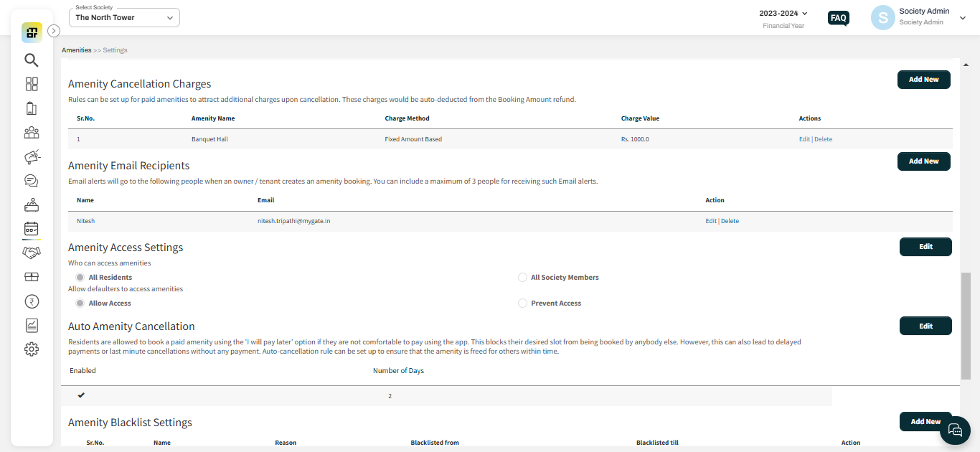Delete the Nitesh email recipient

click(x=730, y=221)
